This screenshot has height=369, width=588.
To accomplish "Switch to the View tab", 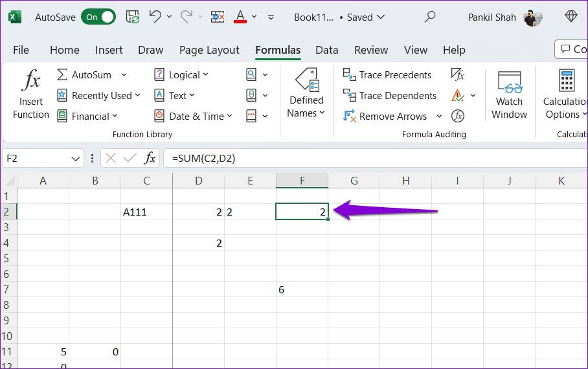I will point(416,50).
